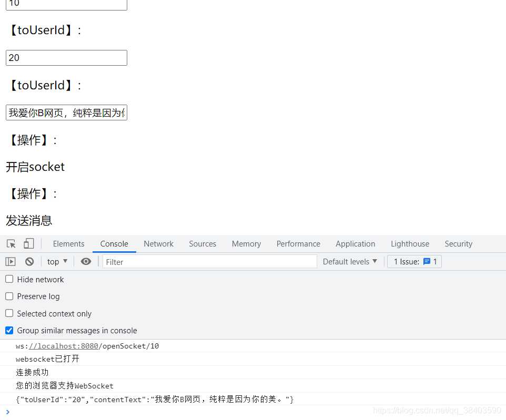Click the 开启socket button
This screenshot has height=420, width=506.
pyautogui.click(x=35, y=167)
